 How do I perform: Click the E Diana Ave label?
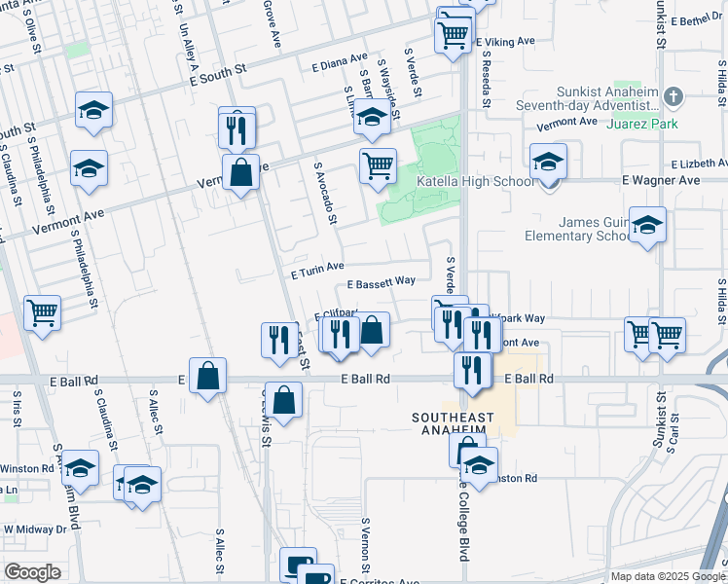340,61
